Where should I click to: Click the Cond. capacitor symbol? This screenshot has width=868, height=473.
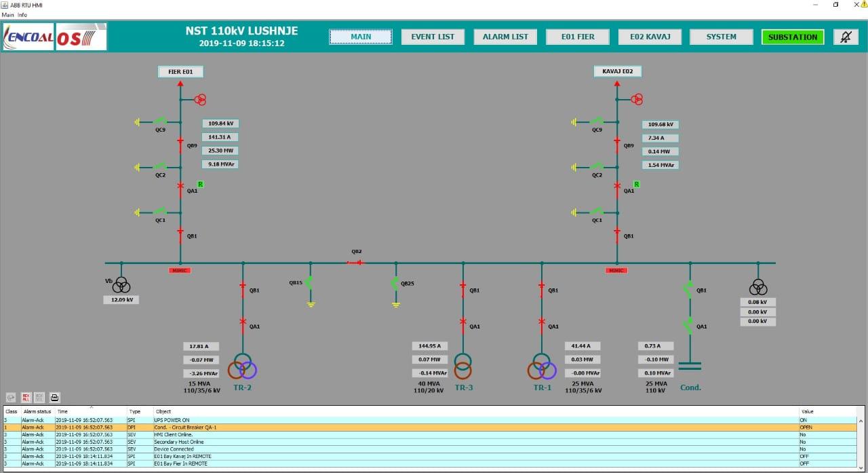tap(689, 366)
